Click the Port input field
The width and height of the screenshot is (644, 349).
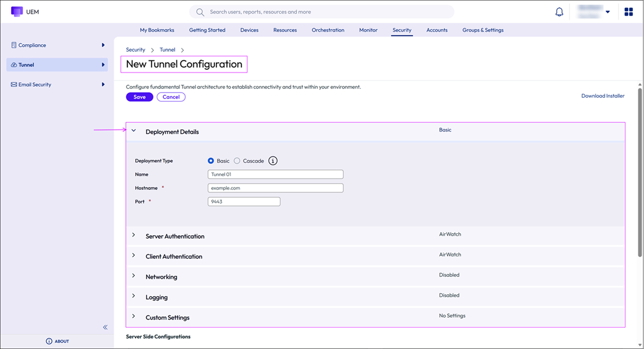244,201
